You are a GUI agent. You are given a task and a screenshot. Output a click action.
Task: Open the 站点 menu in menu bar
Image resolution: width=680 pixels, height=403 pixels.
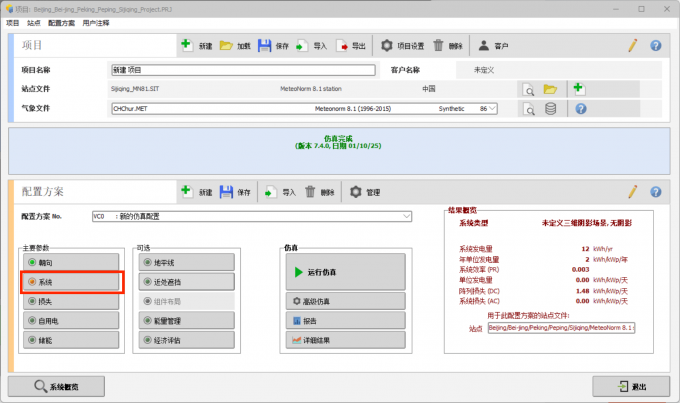[34, 21]
